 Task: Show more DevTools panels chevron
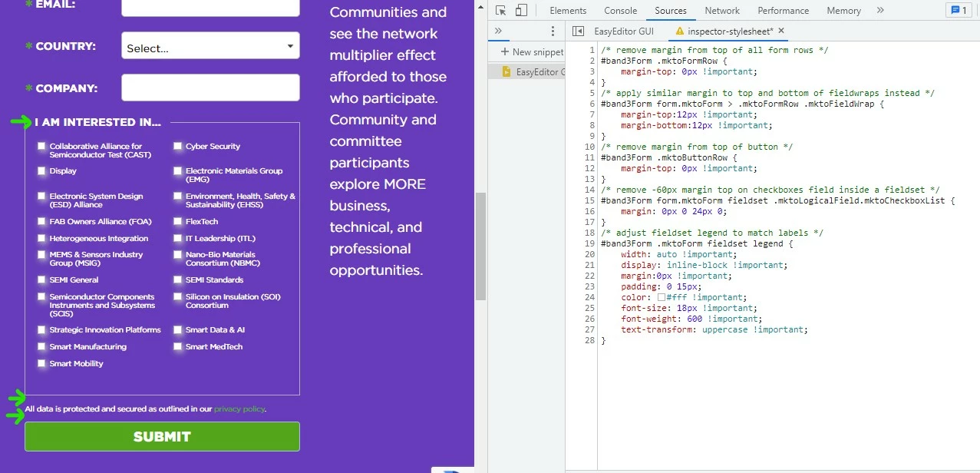click(x=880, y=11)
